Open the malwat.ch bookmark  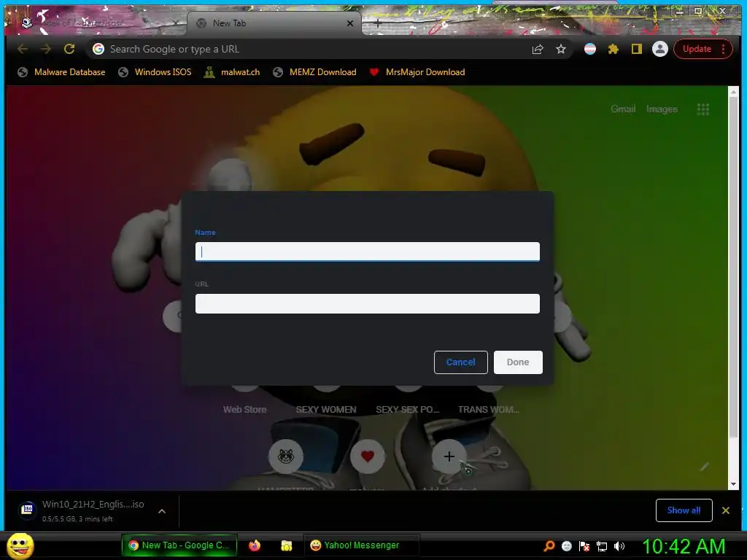(x=232, y=72)
